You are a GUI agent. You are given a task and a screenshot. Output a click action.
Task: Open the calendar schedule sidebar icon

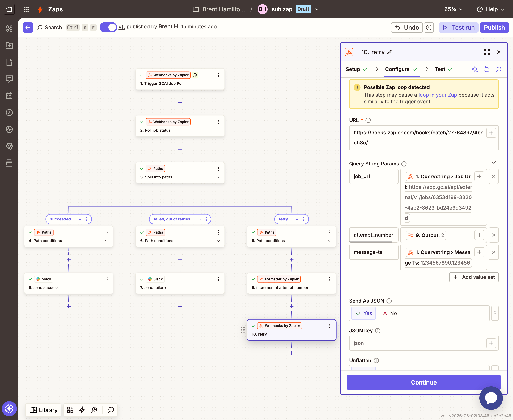tap(9, 96)
